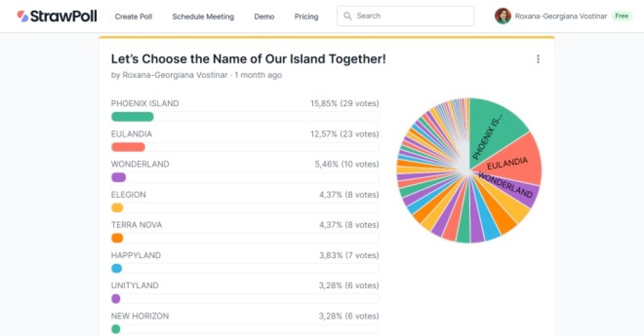Click the poll author name link
The height and width of the screenshot is (336, 644).
pyautogui.click(x=175, y=75)
